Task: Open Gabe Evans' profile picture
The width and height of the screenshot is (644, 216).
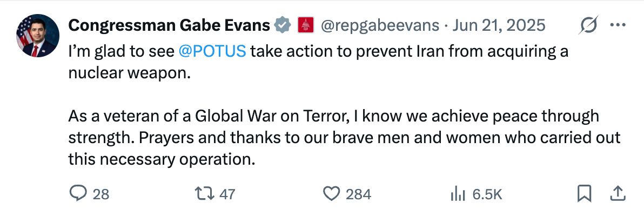Action: 38,36
